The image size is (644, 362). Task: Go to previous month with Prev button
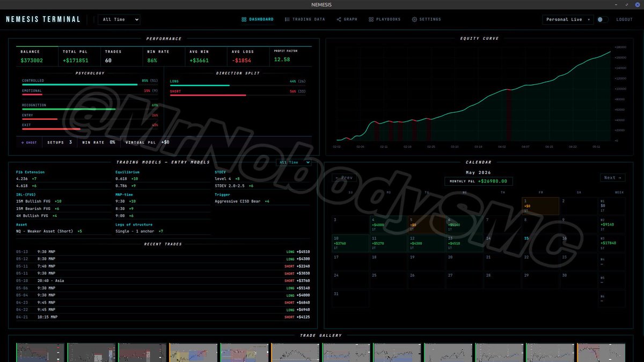click(x=345, y=177)
